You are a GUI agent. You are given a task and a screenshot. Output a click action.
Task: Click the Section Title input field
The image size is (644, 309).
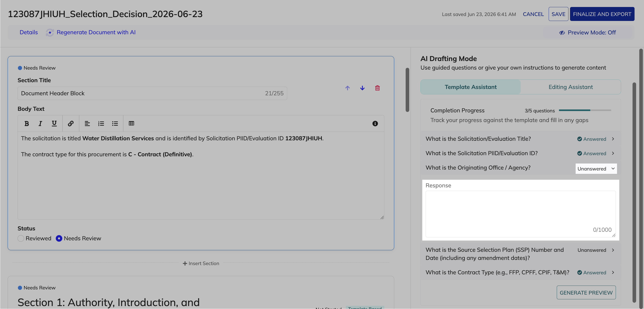point(152,93)
